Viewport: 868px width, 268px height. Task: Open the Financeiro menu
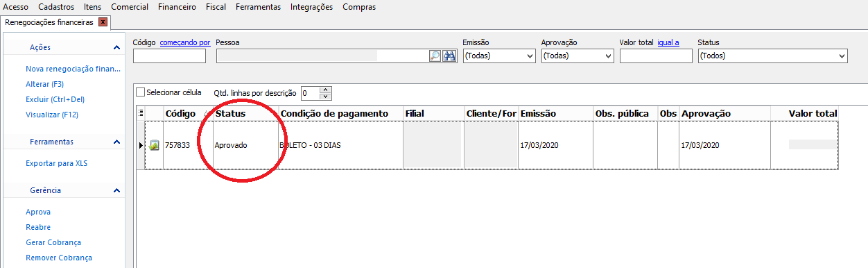click(x=177, y=7)
